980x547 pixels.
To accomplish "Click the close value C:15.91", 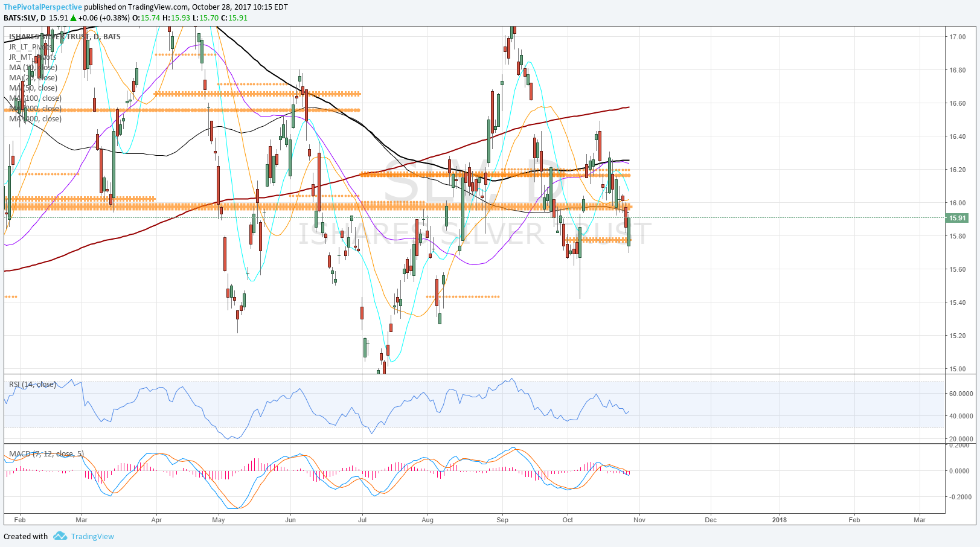I will (234, 18).
